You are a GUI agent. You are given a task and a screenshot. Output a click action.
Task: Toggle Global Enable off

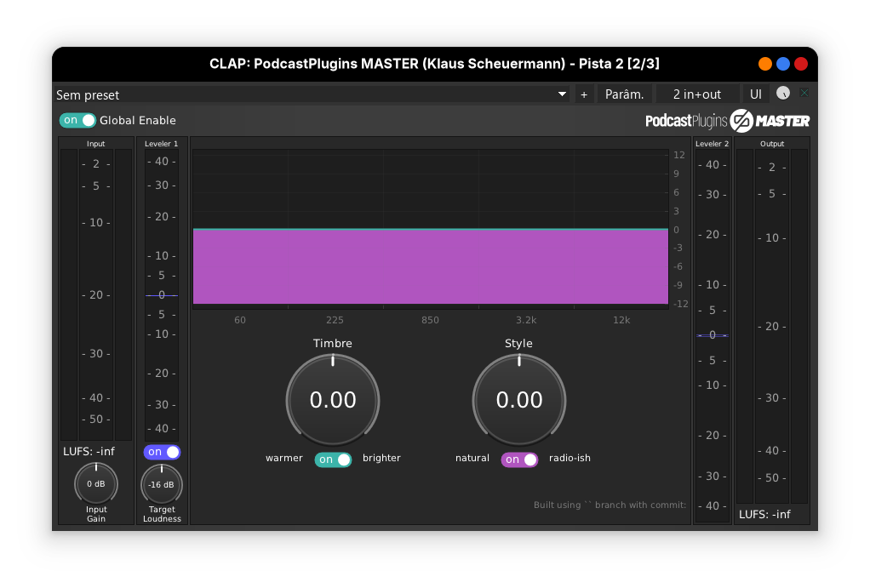77,120
